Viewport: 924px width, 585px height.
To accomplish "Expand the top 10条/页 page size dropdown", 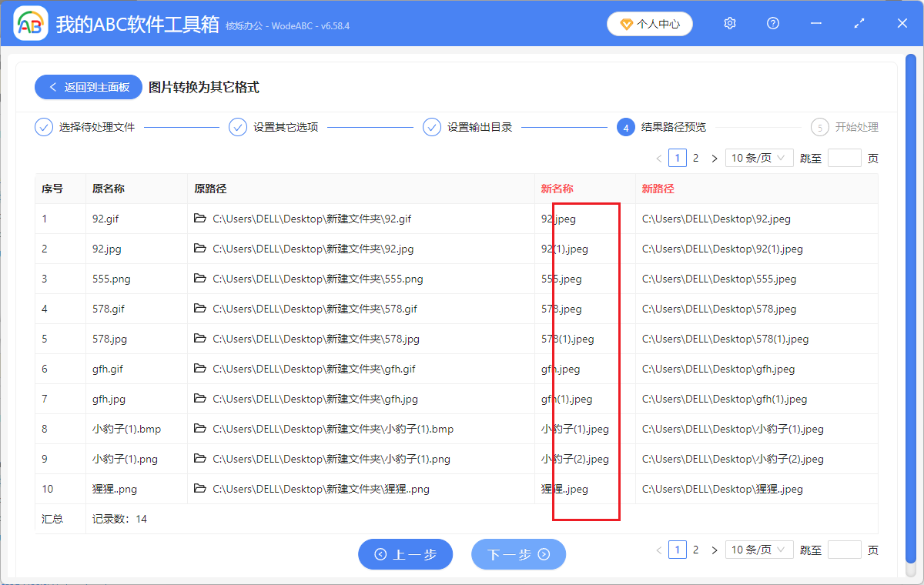I will pyautogui.click(x=759, y=159).
